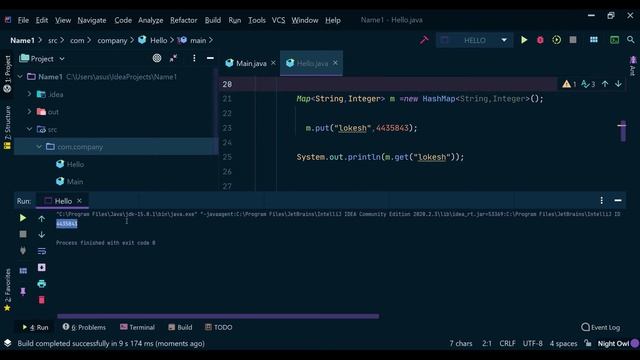Toggle the Structure side tab

click(7, 127)
